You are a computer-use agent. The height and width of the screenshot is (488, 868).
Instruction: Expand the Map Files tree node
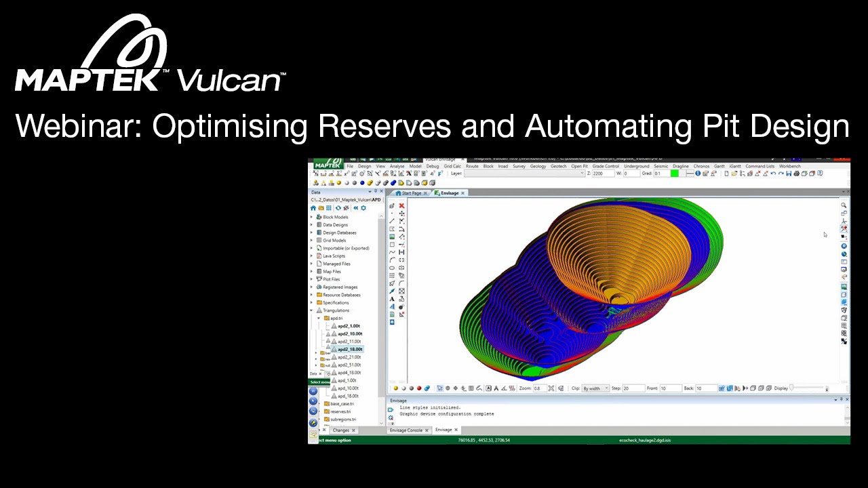[312, 272]
